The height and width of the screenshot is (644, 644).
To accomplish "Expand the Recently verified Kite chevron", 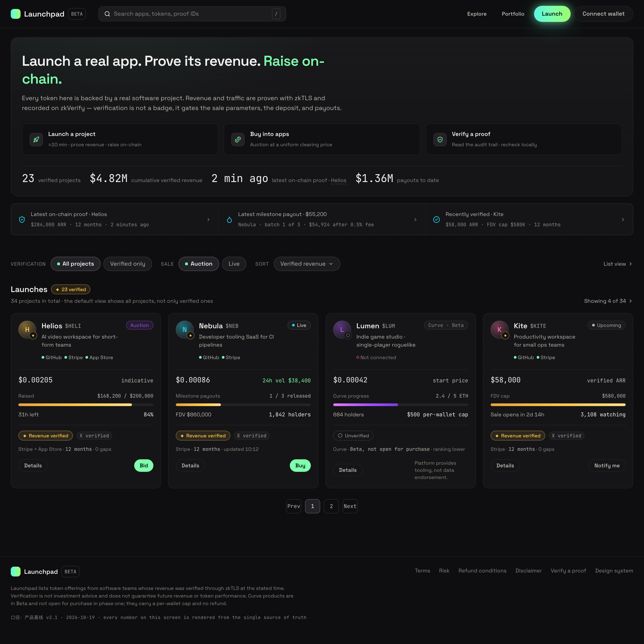I will tap(623, 219).
